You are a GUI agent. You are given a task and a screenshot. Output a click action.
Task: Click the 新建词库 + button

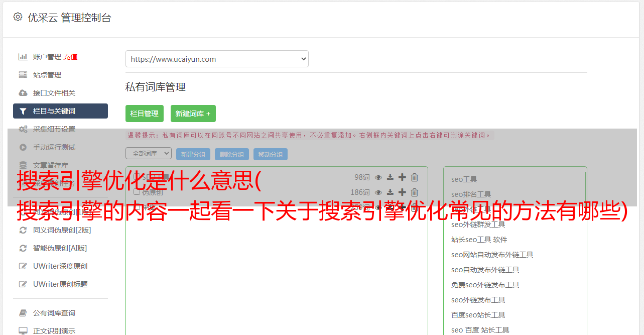[x=193, y=114]
